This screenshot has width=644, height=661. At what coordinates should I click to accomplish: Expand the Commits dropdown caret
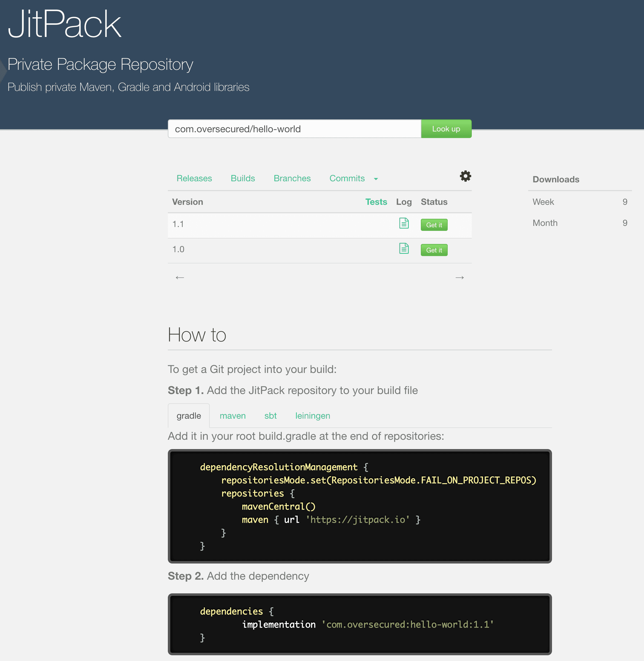pos(376,179)
